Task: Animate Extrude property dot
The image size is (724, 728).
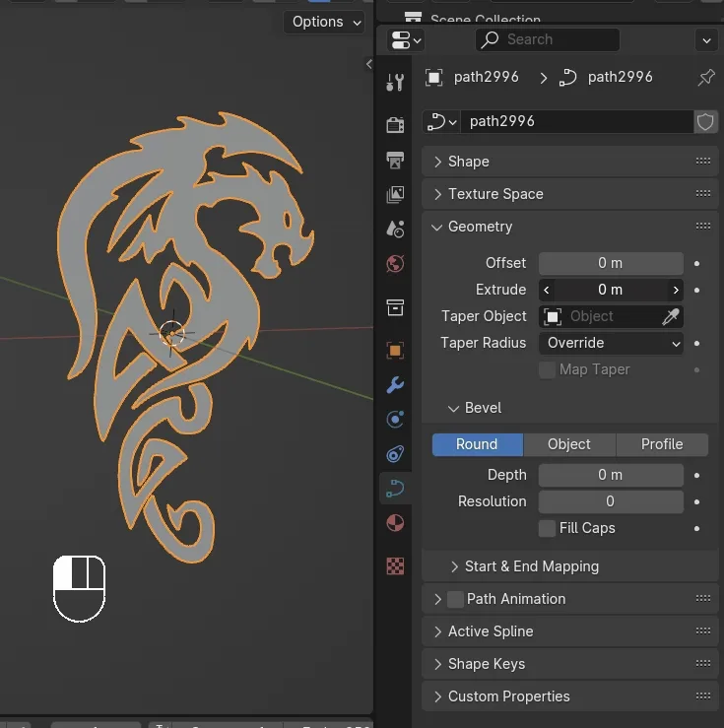Action: [696, 291]
